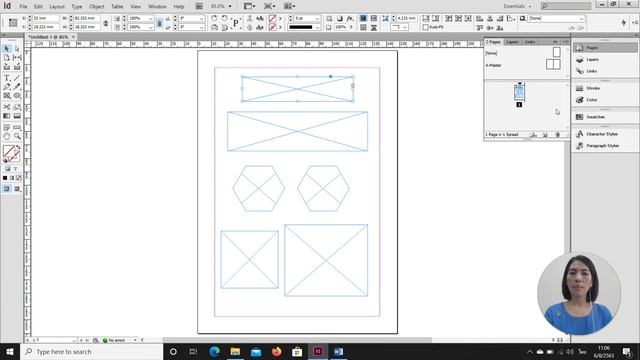Click Fill and Stroke proxy box
The height and width of the screenshot is (360, 640).
coord(10,153)
